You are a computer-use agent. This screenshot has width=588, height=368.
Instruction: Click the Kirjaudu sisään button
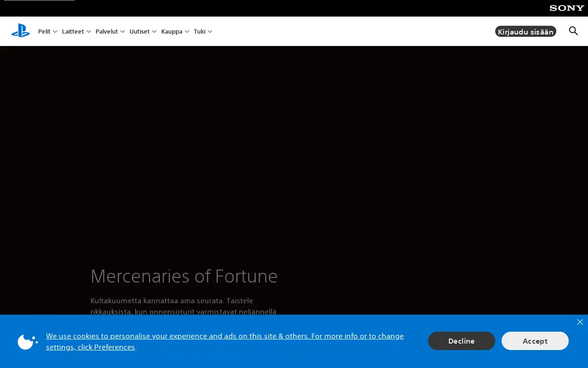[x=526, y=31]
